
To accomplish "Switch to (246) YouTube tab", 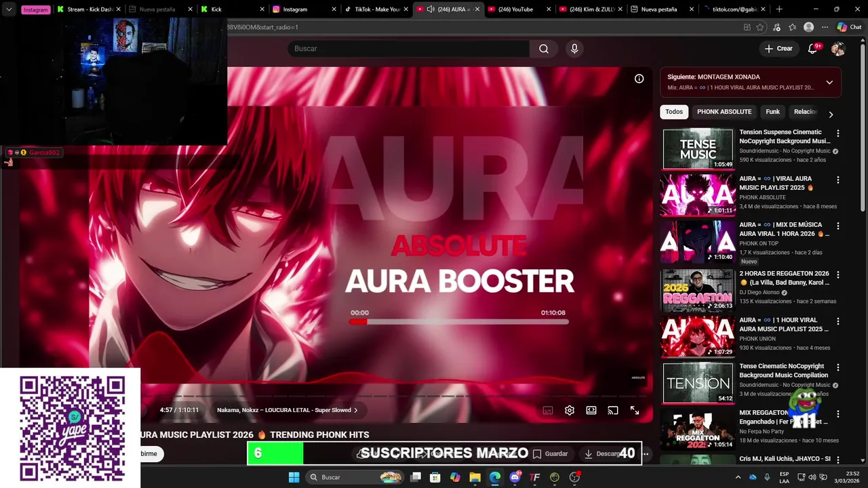I will tap(519, 9).
